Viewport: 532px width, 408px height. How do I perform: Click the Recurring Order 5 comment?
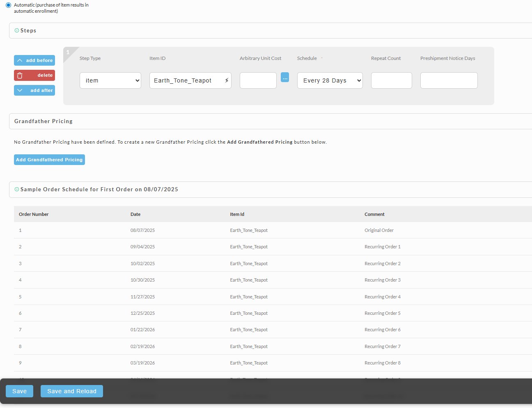pyautogui.click(x=383, y=313)
